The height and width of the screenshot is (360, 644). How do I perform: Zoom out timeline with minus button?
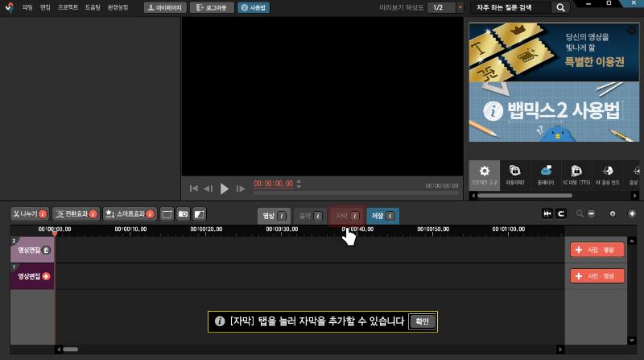592,213
